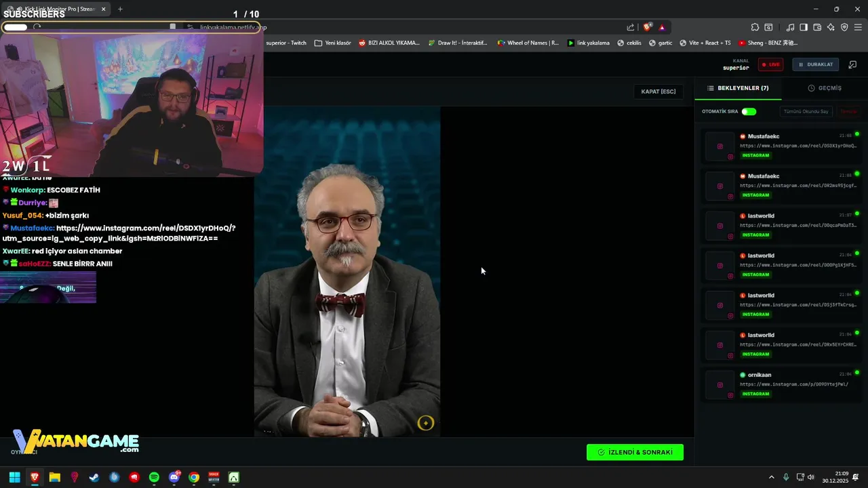Screen dimensions: 868x488
Task: Open the Windows Start menu
Action: pos(14,477)
